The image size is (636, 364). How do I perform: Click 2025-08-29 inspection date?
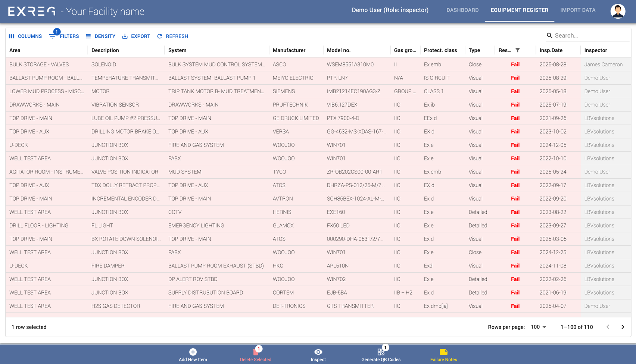pyautogui.click(x=553, y=78)
